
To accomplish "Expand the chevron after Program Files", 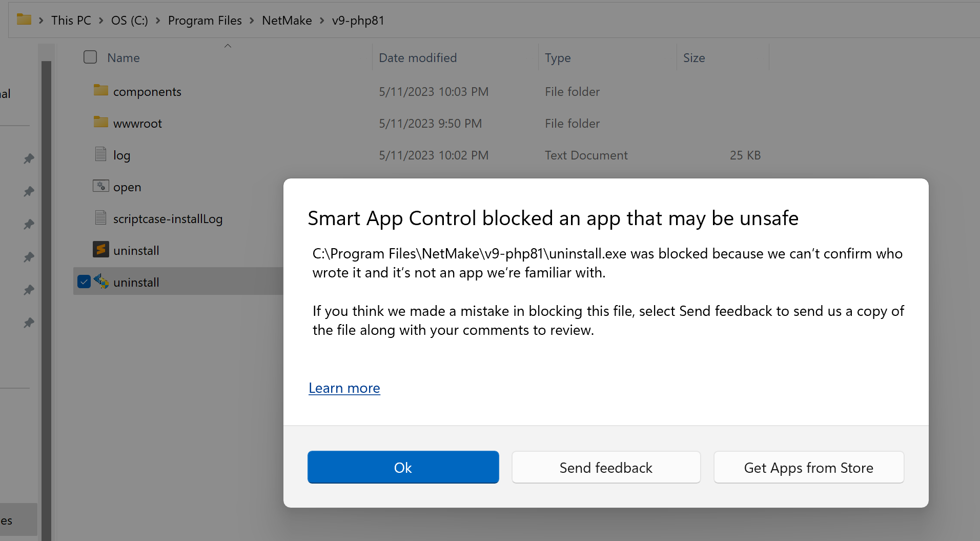I will pos(252,21).
